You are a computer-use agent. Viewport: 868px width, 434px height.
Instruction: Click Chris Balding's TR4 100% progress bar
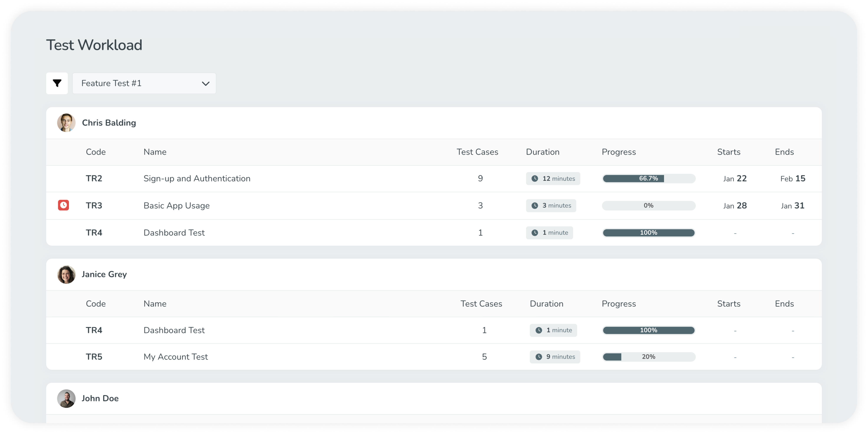(649, 233)
